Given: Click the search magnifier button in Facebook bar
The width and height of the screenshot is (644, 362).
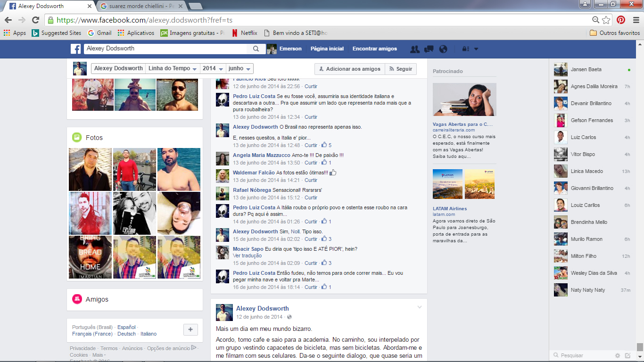Looking at the screenshot, I should pyautogui.click(x=256, y=49).
